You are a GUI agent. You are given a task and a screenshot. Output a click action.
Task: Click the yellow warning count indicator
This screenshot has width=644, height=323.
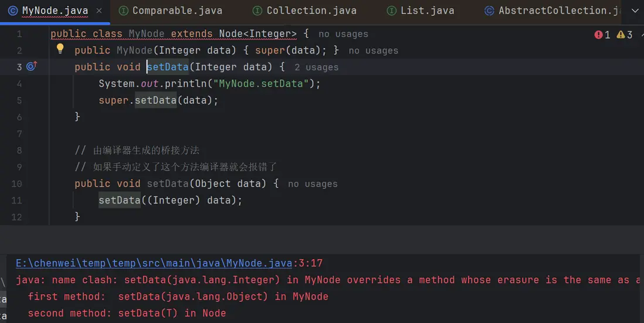pos(625,35)
